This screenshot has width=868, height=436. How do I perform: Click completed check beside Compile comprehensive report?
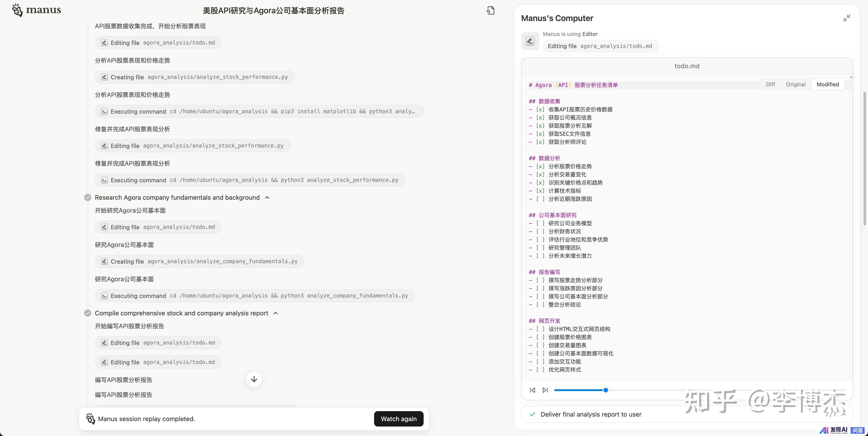(x=88, y=313)
